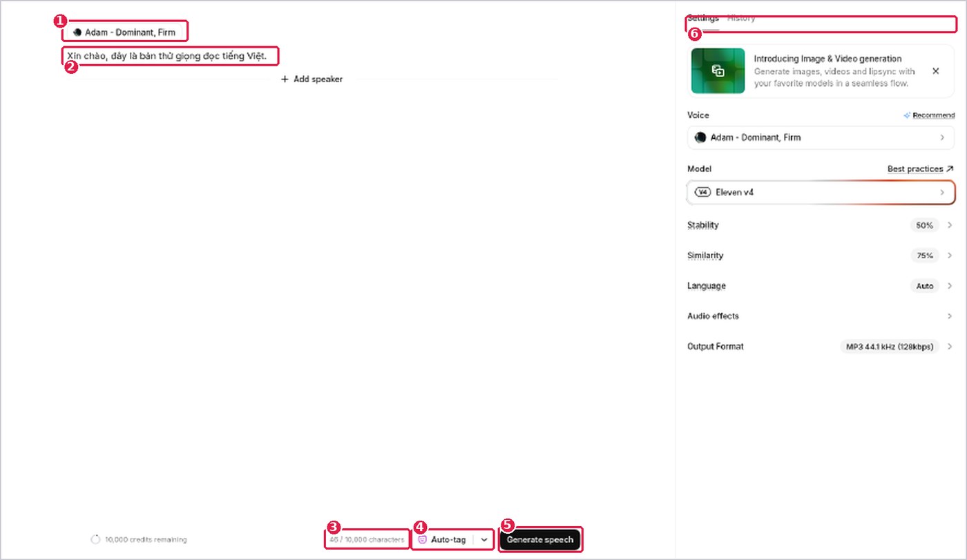Viewport: 967px width, 560px height.
Task: Click the sparkle icon beside Recommend
Action: [x=907, y=115]
